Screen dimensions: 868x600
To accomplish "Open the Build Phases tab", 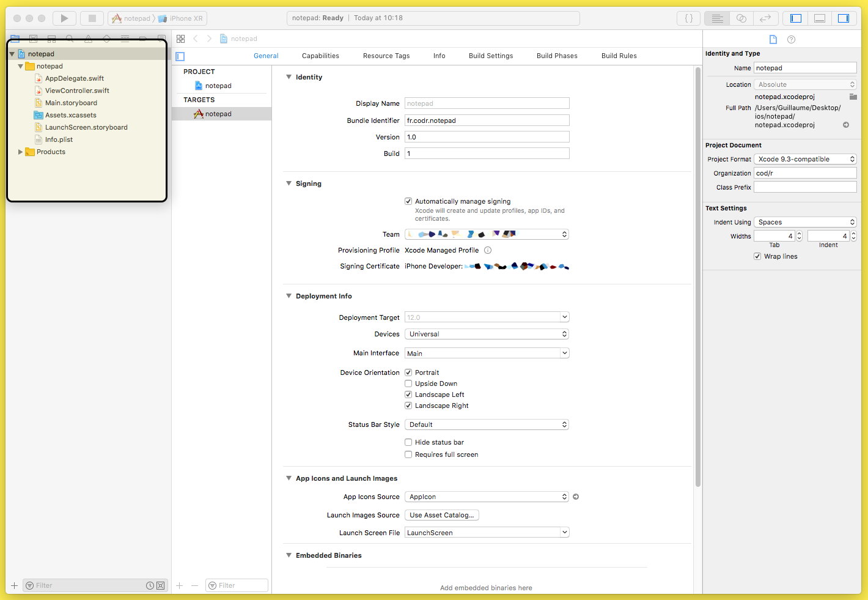I will pyautogui.click(x=557, y=56).
